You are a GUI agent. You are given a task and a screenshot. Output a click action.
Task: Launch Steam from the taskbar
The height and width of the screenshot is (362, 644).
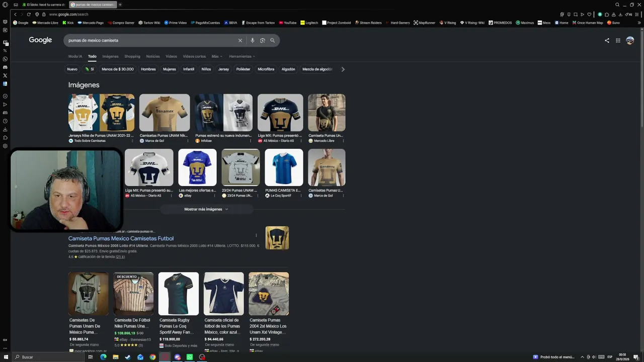[128, 357]
